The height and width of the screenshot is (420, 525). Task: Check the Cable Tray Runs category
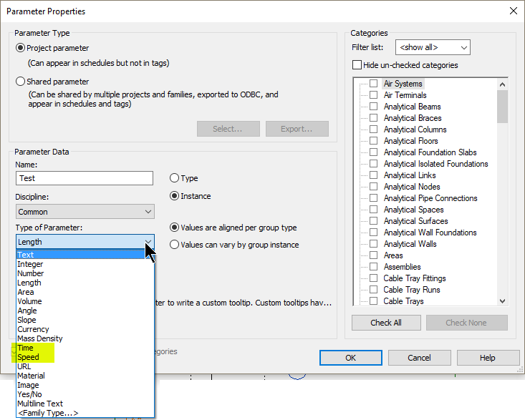tap(373, 290)
